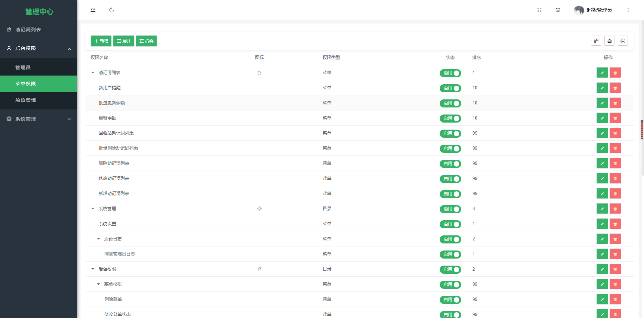Click the 管理中心 logo title
This screenshot has height=318, width=644.
click(39, 11)
